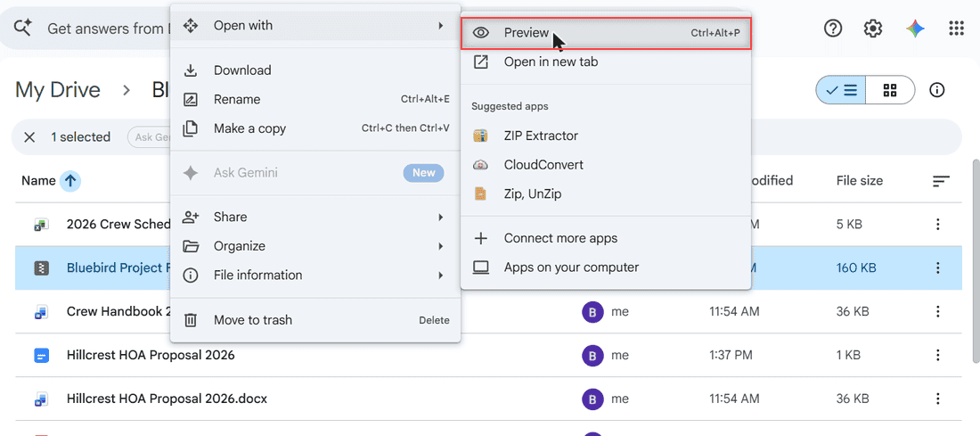Select Make a copy
The width and height of the screenshot is (980, 436).
pos(315,129)
